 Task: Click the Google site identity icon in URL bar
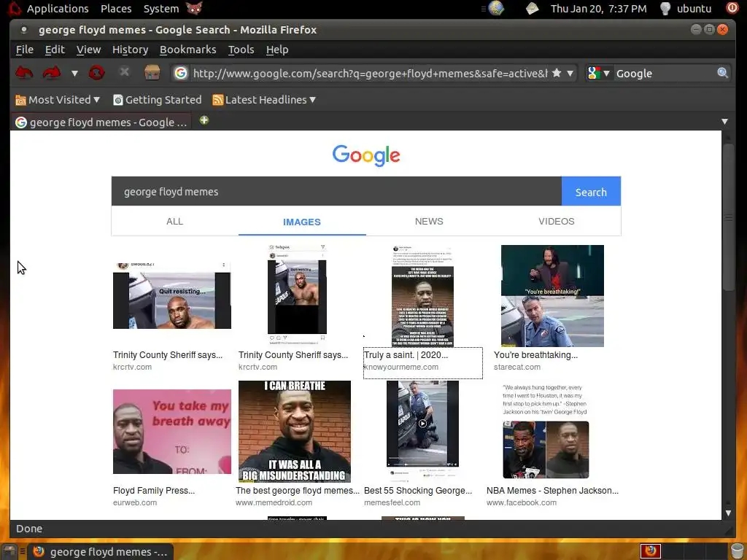click(181, 73)
